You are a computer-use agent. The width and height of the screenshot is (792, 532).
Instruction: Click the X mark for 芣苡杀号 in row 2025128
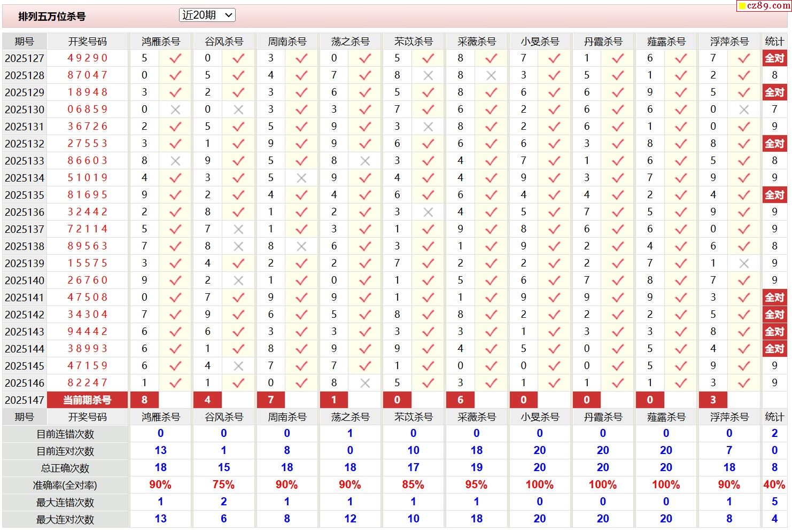[428, 75]
